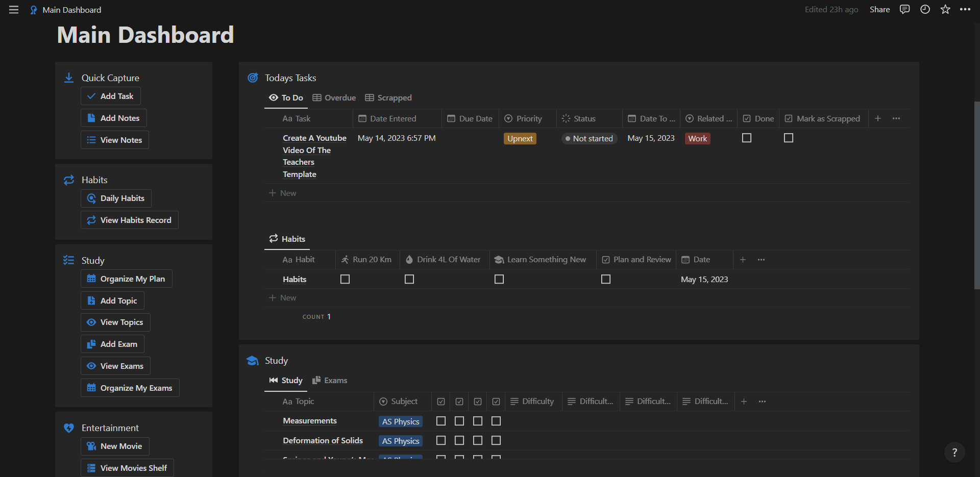Check Plan and Review habit
This screenshot has height=477, width=980.
tap(606, 279)
